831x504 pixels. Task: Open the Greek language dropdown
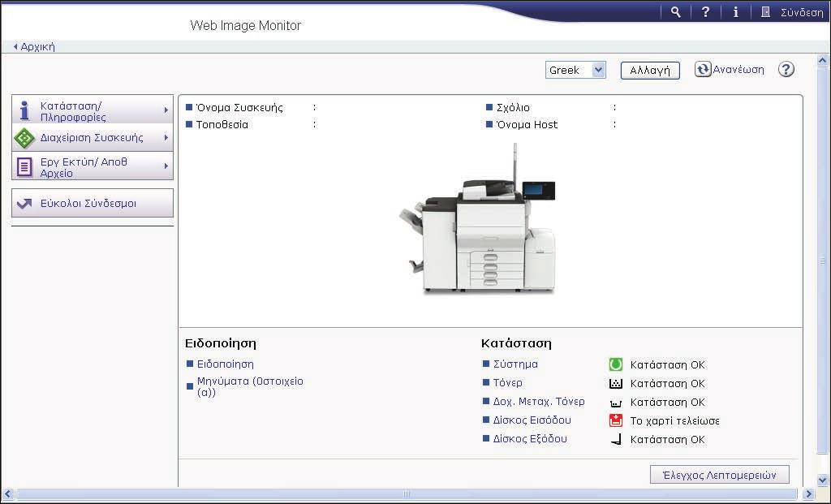pos(575,70)
